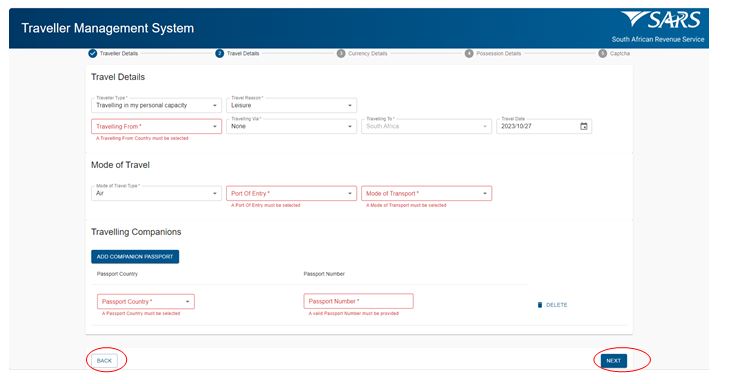Image resolution: width=730 pixels, height=384 pixels.
Task: Click the Passport Number column header
Action: [324, 274]
